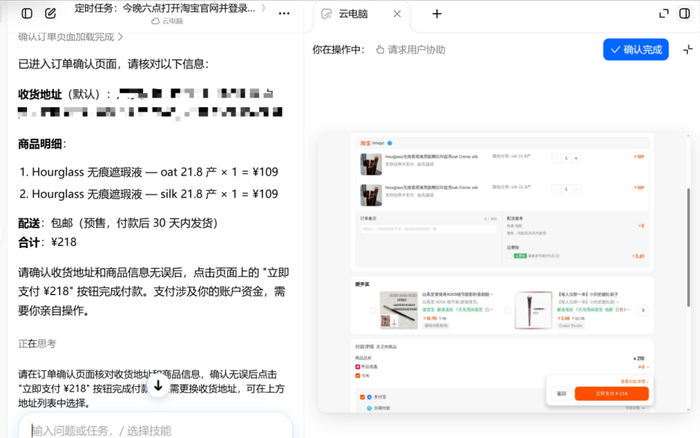The image size is (700, 438).
Task: Click the oat item ¥109 price
Action: [x=639, y=157]
